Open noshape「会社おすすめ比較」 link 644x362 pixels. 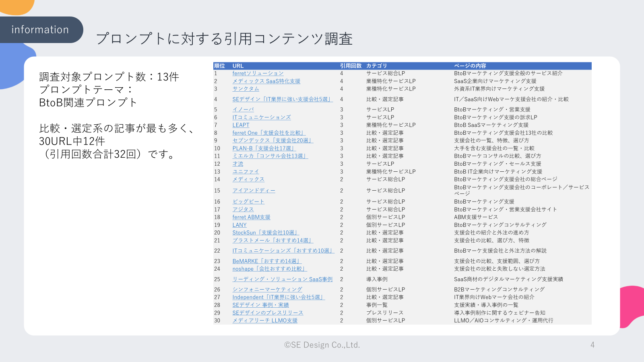270,269
